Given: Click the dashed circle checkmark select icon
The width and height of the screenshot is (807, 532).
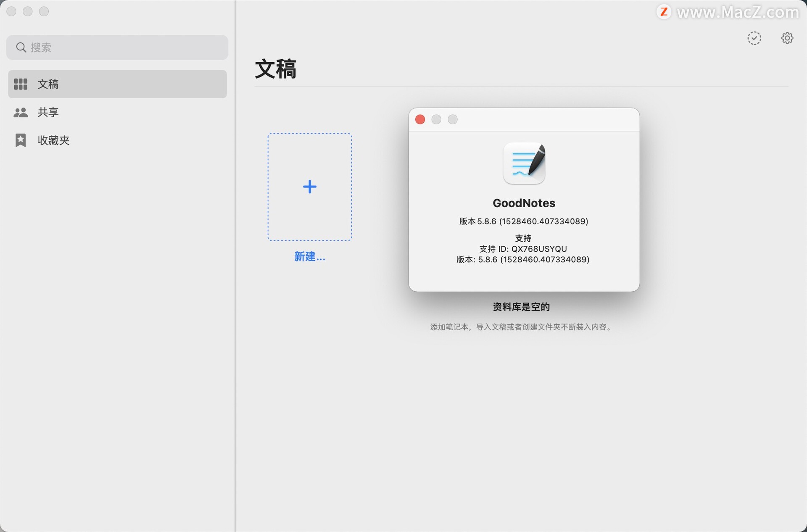Looking at the screenshot, I should tap(754, 38).
